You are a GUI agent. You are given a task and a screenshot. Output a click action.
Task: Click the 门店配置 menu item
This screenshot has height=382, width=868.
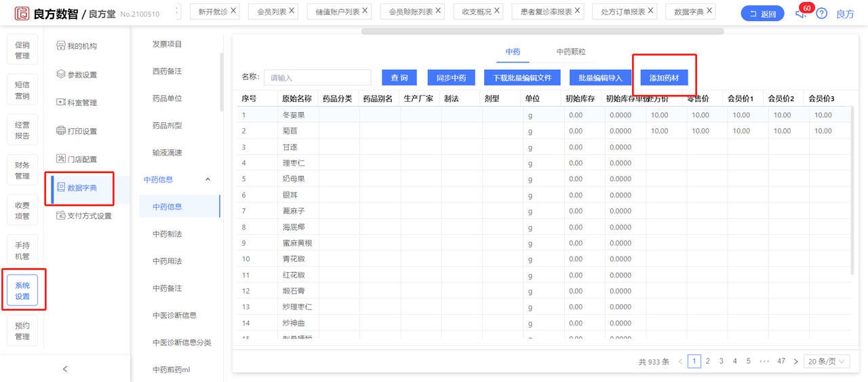point(77,159)
